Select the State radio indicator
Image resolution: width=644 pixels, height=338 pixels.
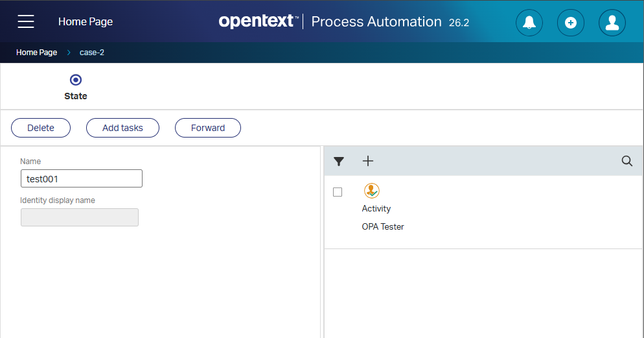pyautogui.click(x=76, y=80)
